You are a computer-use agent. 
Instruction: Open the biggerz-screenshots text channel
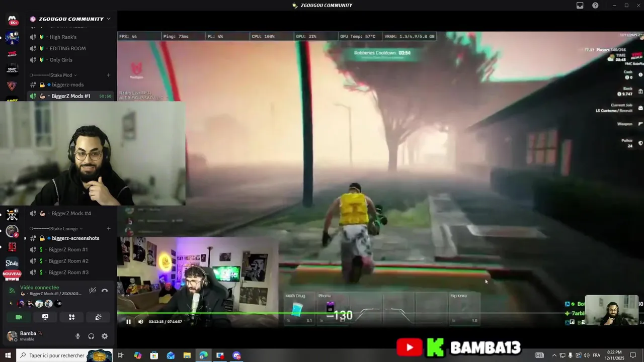pyautogui.click(x=70, y=238)
